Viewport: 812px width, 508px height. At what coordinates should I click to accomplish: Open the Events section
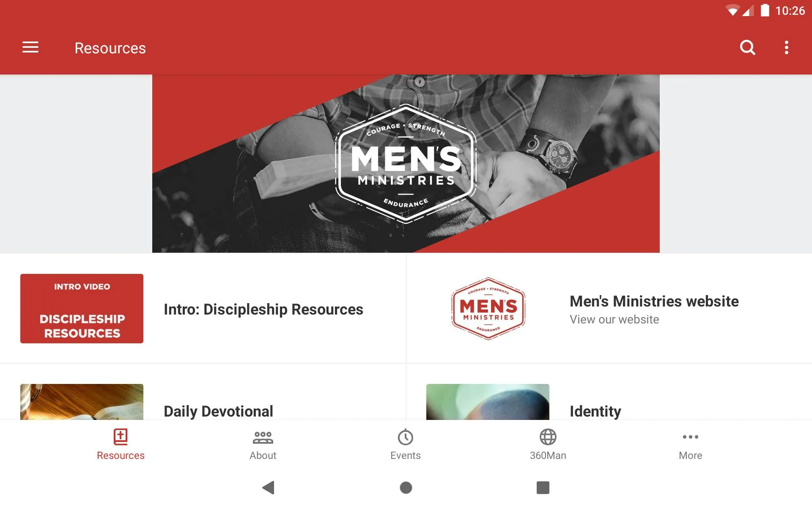click(x=406, y=444)
